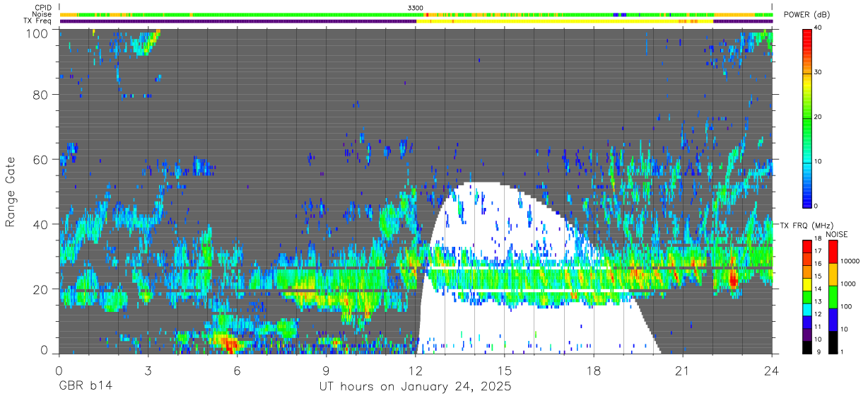Click the cyan 12-13 MHz TX FRQ swatch
Screen dimensions: 868x401
pyautogui.click(x=807, y=310)
